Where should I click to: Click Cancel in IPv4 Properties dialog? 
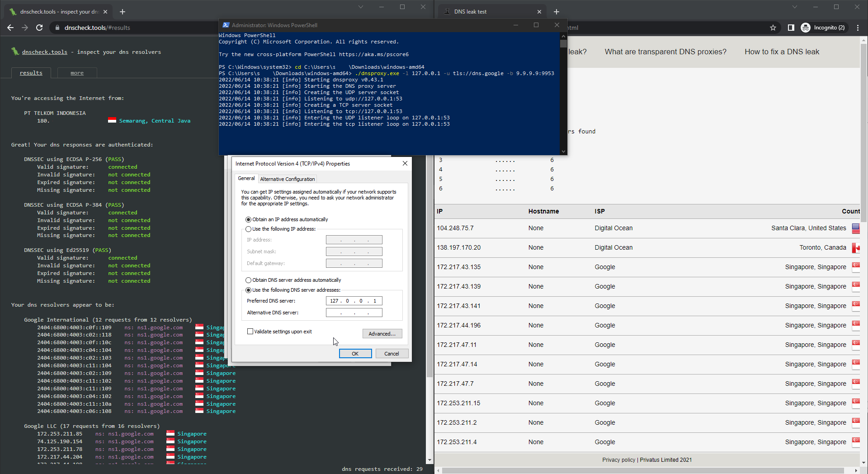(392, 354)
